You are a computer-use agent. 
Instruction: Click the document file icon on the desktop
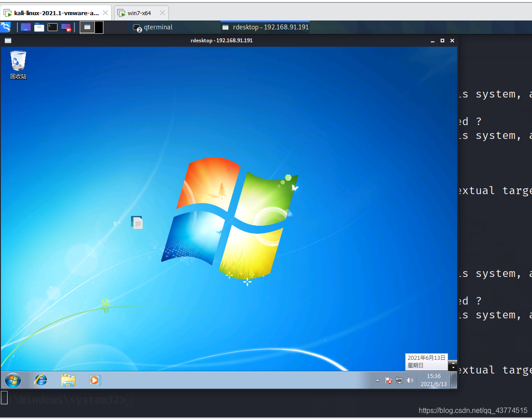137,222
